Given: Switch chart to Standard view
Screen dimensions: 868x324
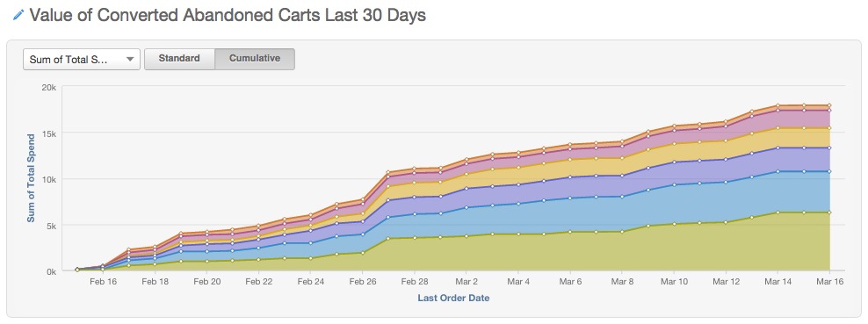Looking at the screenshot, I should coord(179,59).
